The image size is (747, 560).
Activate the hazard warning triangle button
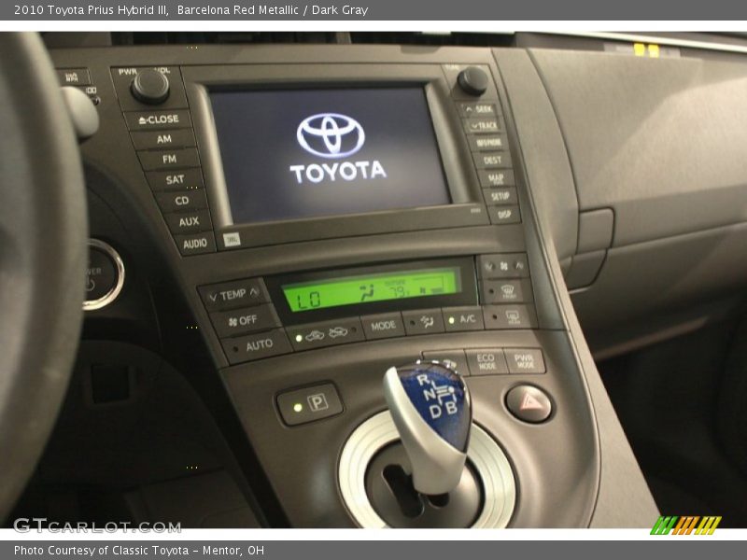click(529, 404)
